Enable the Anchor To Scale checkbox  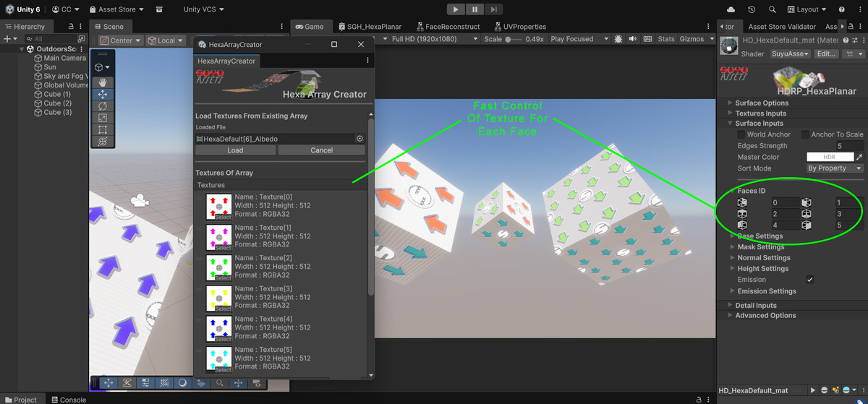pos(804,134)
